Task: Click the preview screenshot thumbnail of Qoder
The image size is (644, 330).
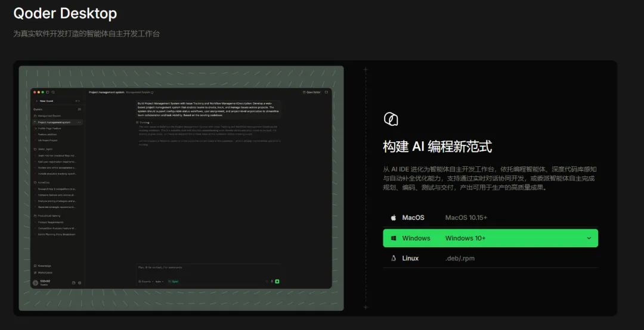Action: click(x=181, y=188)
